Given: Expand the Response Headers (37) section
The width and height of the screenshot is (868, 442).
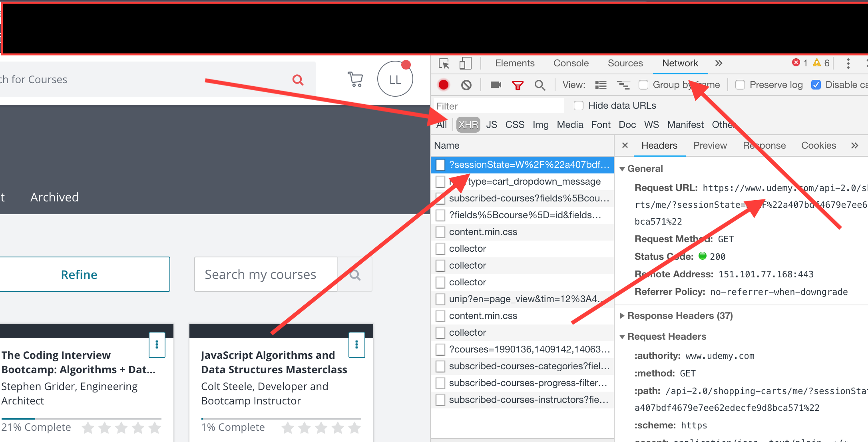Looking at the screenshot, I should click(622, 316).
